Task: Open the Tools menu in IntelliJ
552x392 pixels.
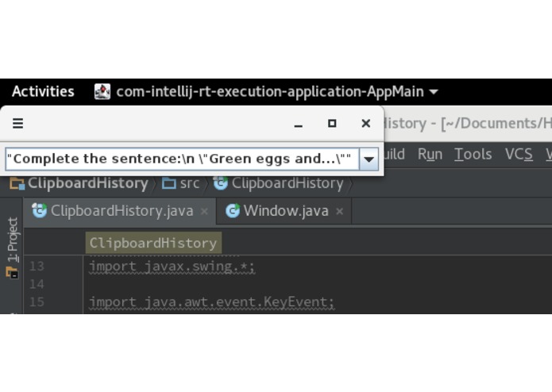Action: [473, 154]
